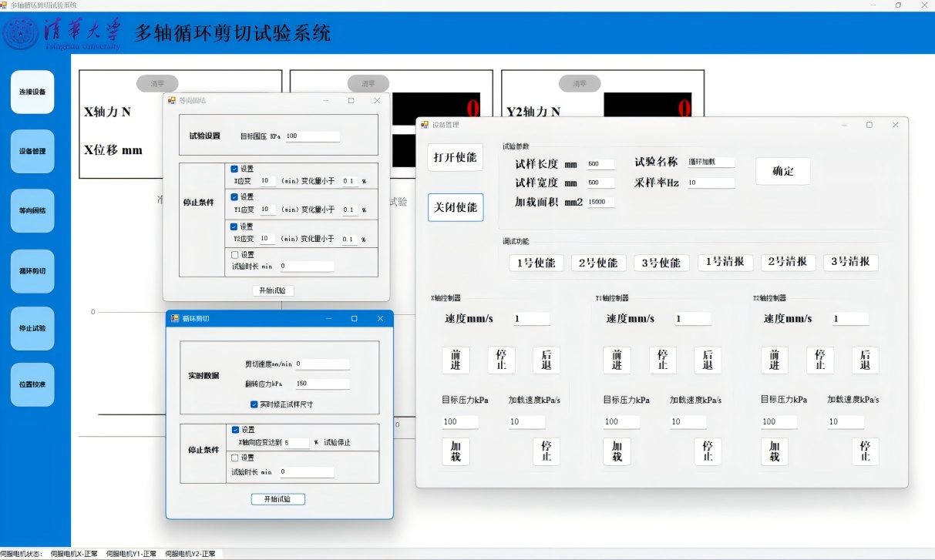Uncheck 实时修正试样尺寸 option
This screenshot has height=560, width=935.
(254, 404)
